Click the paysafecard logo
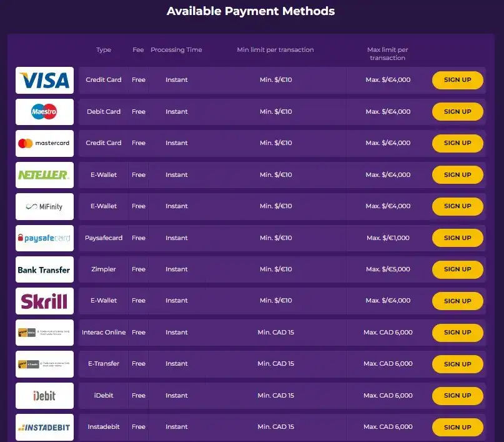Image resolution: width=504 pixels, height=442 pixels. pos(44,238)
